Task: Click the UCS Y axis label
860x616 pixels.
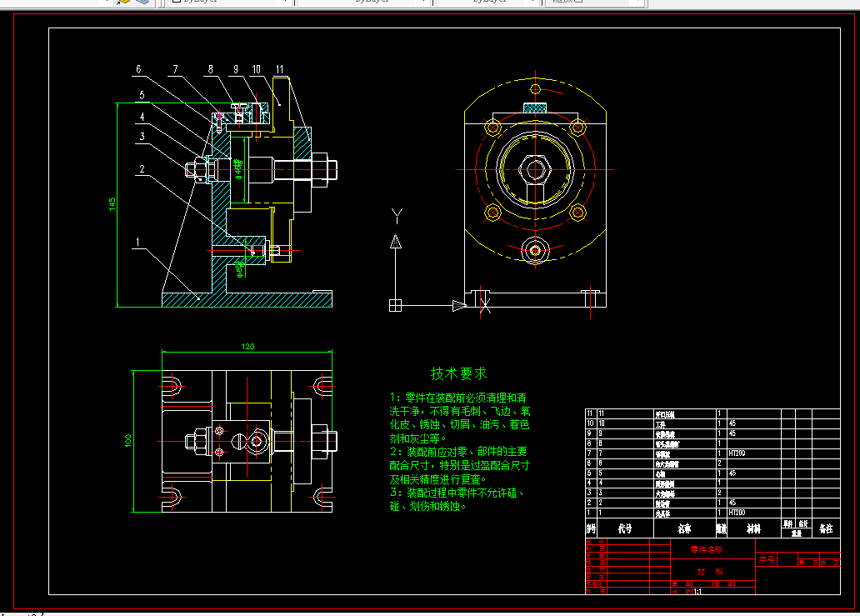Action: (x=397, y=216)
